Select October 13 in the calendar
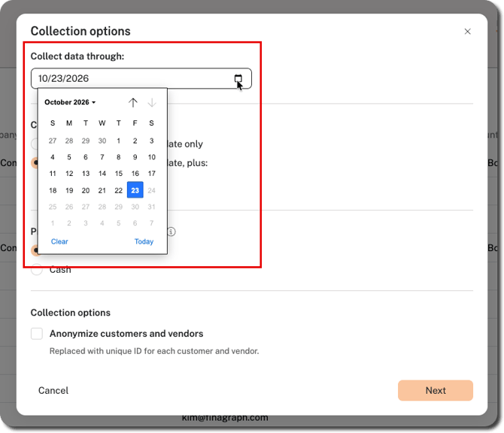 coord(86,174)
